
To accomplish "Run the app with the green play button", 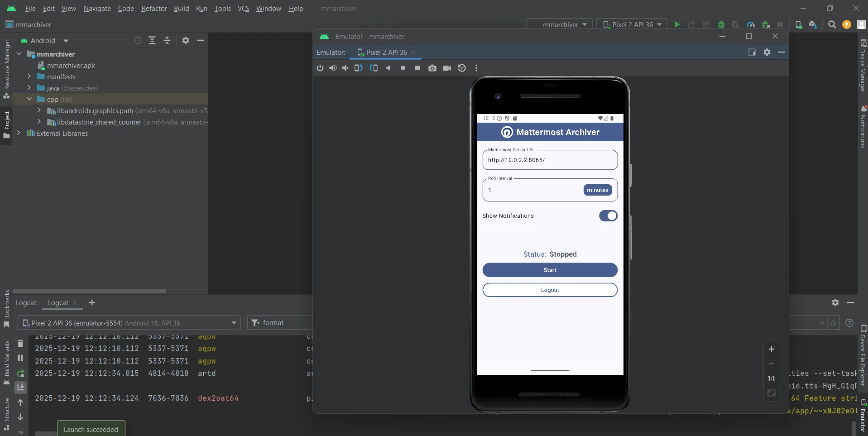I will point(677,24).
